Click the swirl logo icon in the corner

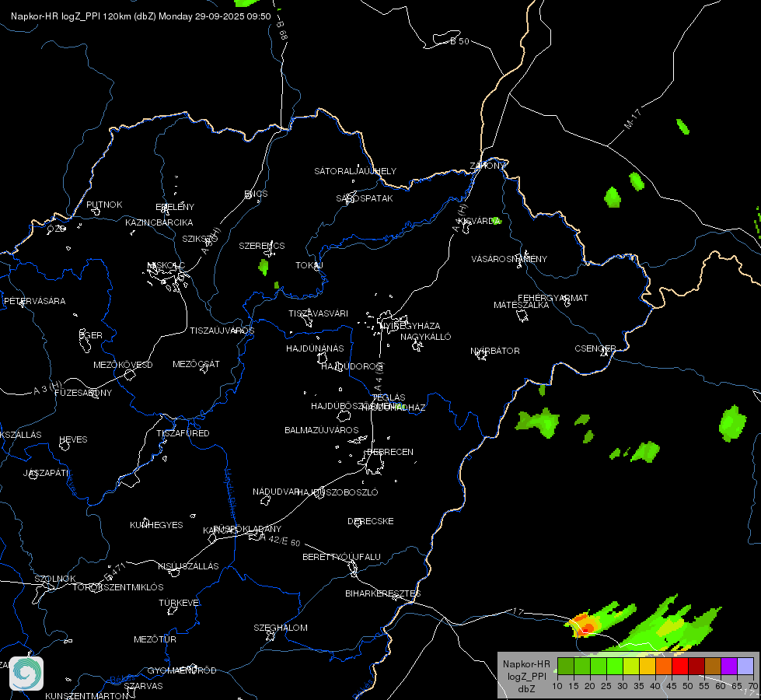26,674
